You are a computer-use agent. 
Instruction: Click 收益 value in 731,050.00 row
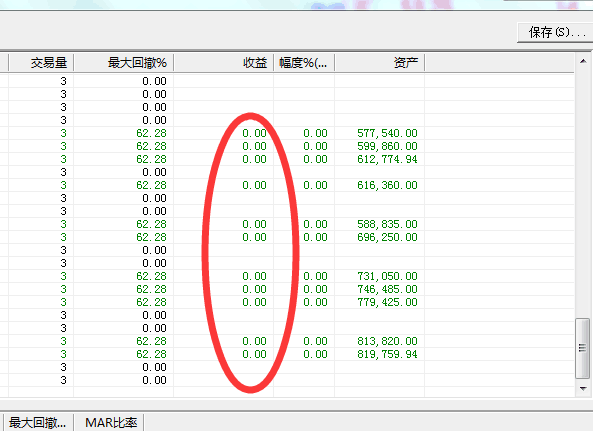[x=255, y=276]
